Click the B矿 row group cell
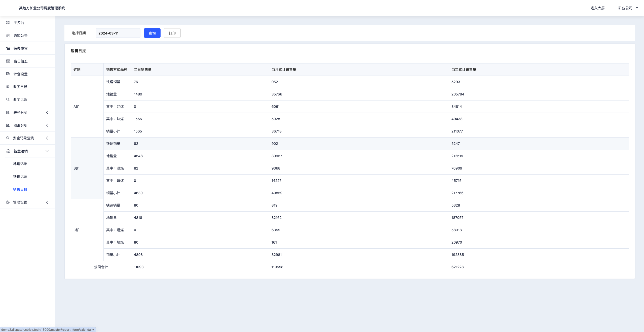The height and width of the screenshot is (332, 644). pyautogui.click(x=87, y=168)
